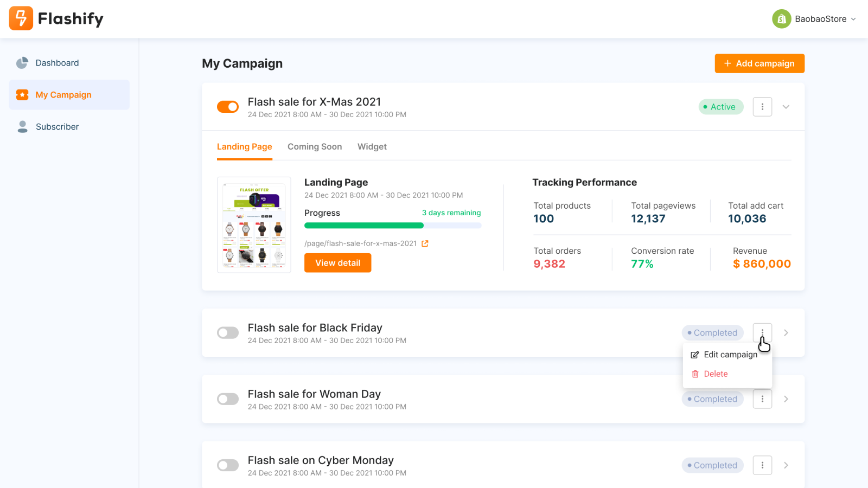Viewport: 868px width, 488px height.
Task: Enable the Flash sale for Black Friday toggle
Action: pos(228,333)
